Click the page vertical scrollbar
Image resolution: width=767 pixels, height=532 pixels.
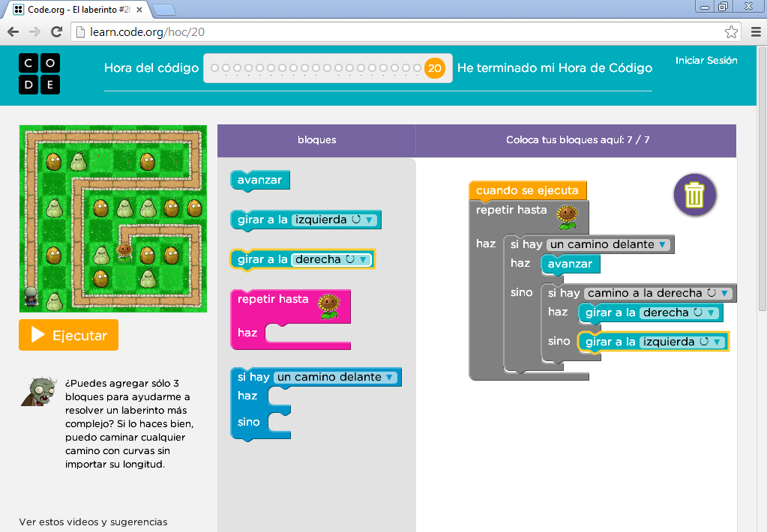[762, 178]
